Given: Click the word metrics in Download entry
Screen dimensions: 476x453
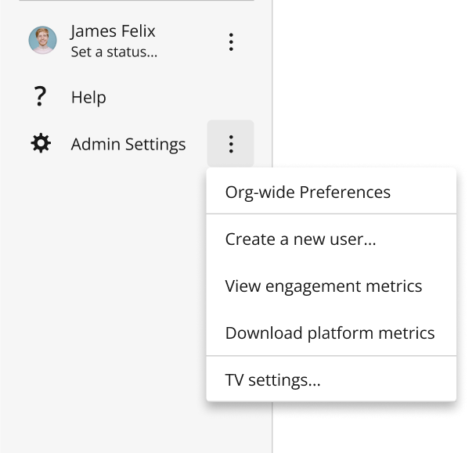Looking at the screenshot, I should click(406, 333).
